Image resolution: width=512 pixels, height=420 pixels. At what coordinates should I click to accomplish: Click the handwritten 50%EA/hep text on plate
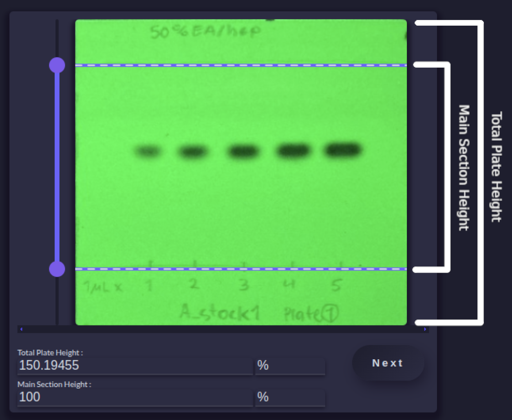[x=205, y=31]
